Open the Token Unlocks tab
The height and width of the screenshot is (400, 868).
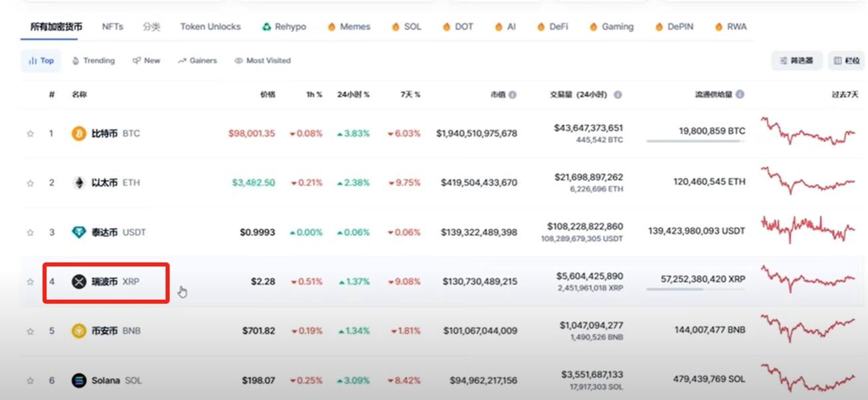pyautogui.click(x=210, y=27)
